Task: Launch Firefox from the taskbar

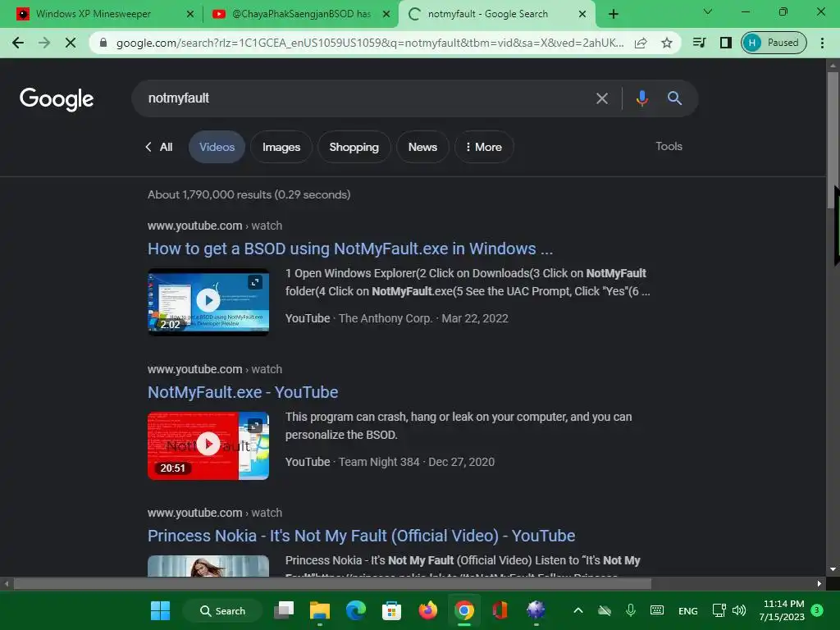Action: coord(427,610)
